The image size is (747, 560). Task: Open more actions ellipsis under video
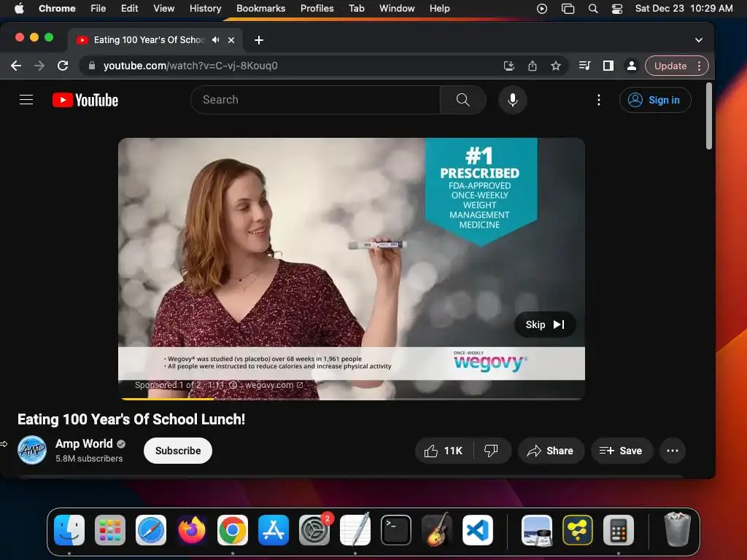[x=672, y=451]
